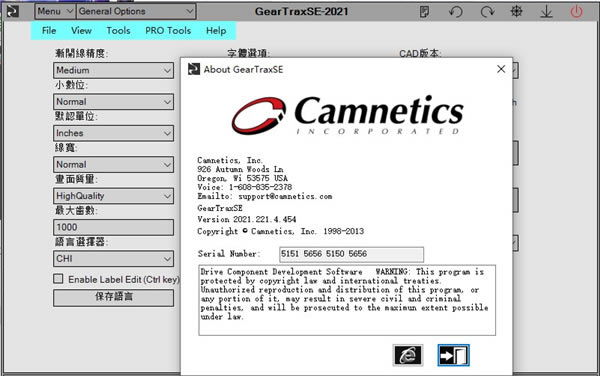Screen dimensions: 600x376
Task: Click the redo arrow icon
Action: click(x=487, y=11)
